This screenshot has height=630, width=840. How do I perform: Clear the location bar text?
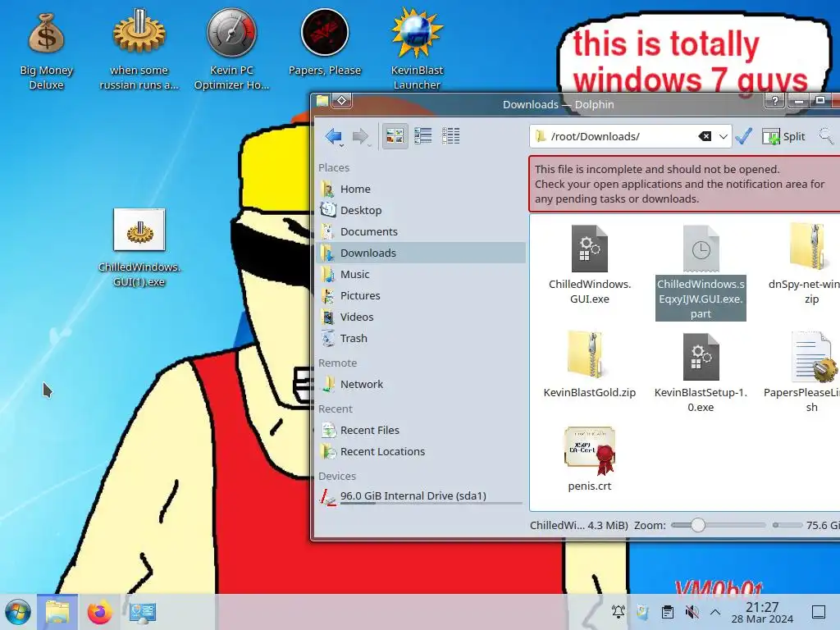click(705, 136)
